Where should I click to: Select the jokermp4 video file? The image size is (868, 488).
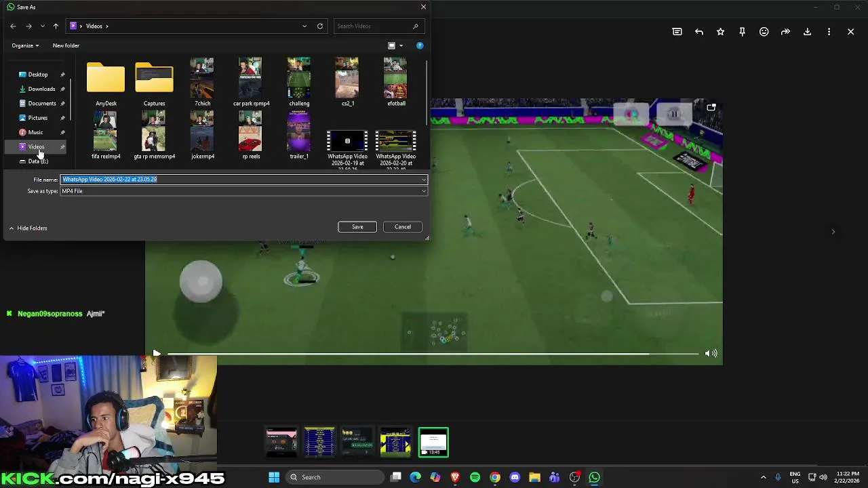click(202, 136)
